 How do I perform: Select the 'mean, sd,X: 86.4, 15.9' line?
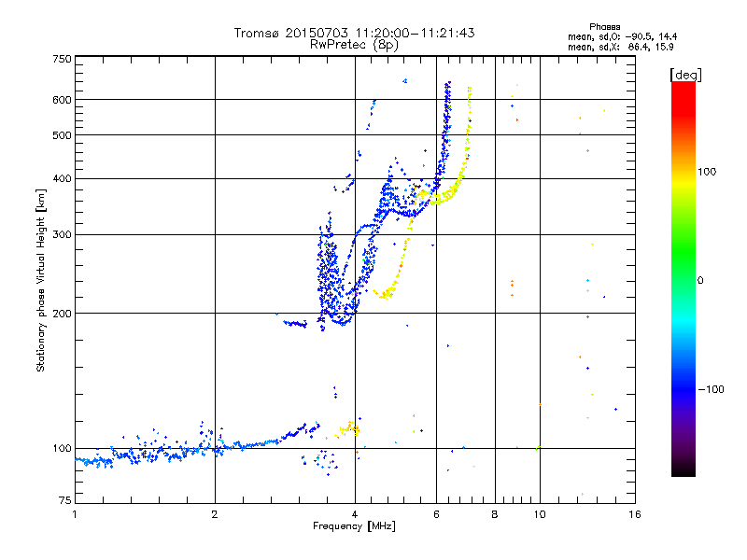620,48
